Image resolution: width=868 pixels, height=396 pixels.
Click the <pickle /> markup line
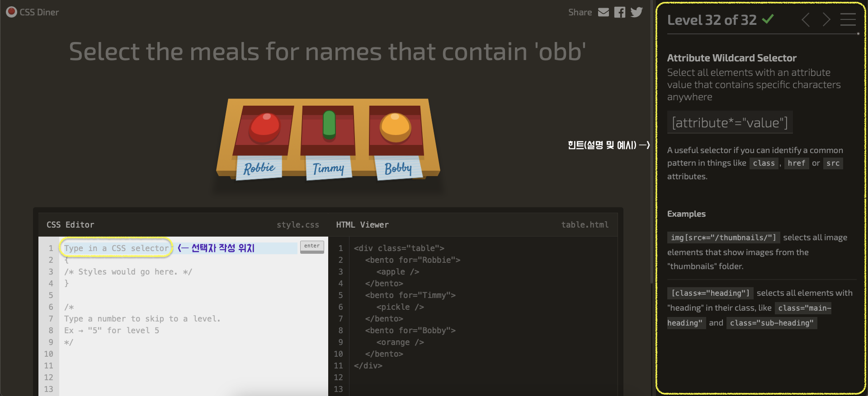click(x=400, y=307)
